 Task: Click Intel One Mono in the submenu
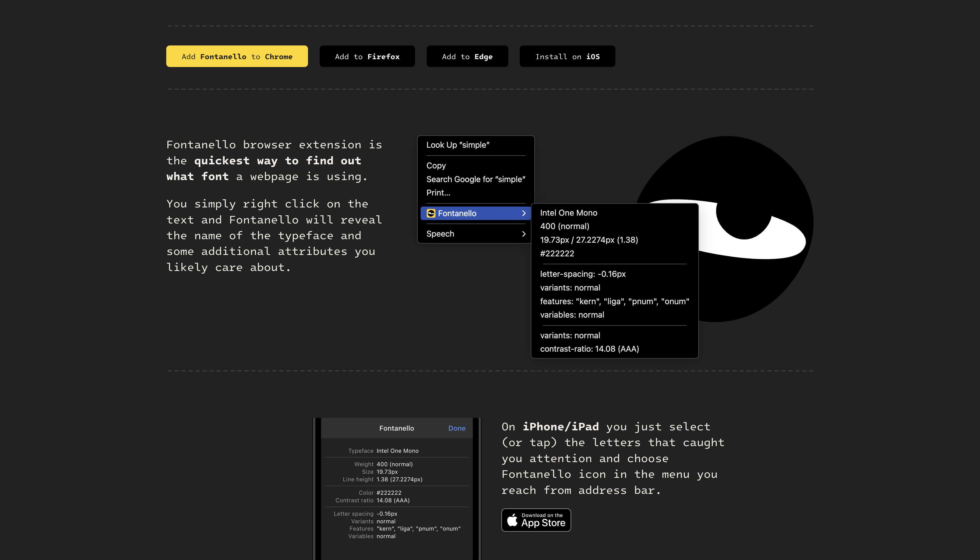(568, 213)
